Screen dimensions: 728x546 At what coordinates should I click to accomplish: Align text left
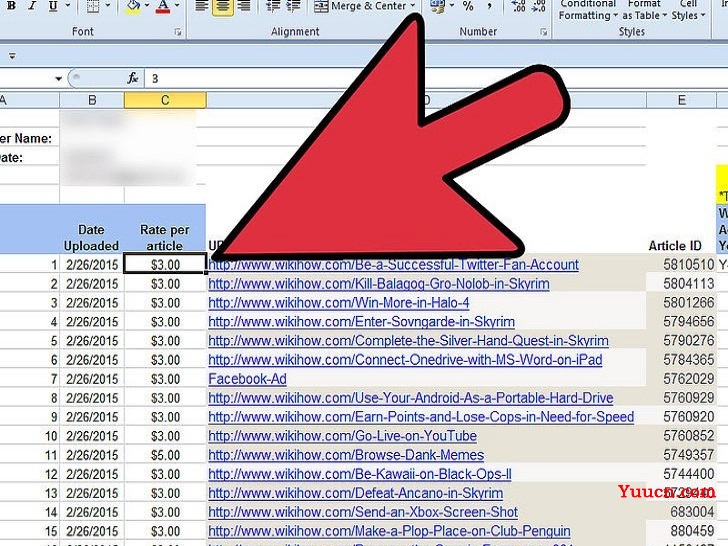pos(201,6)
